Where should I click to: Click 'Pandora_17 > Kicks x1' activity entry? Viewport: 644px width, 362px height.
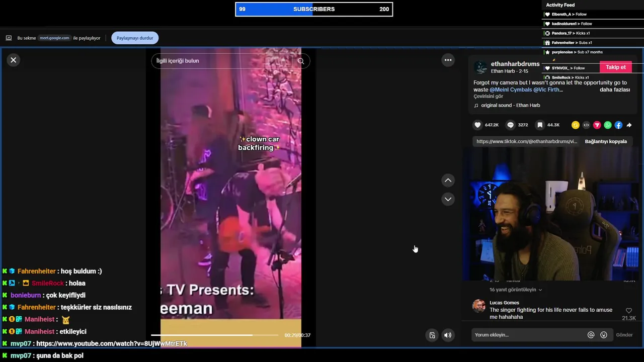coord(571,33)
